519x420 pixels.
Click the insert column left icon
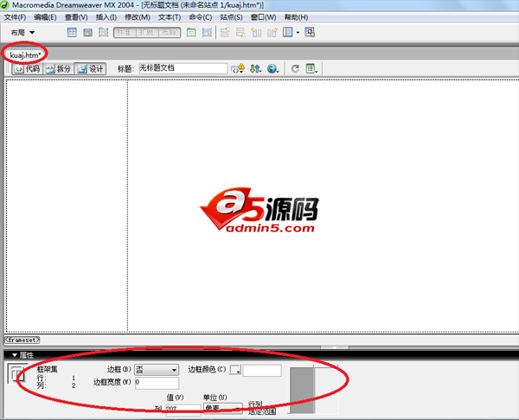tap(256, 33)
